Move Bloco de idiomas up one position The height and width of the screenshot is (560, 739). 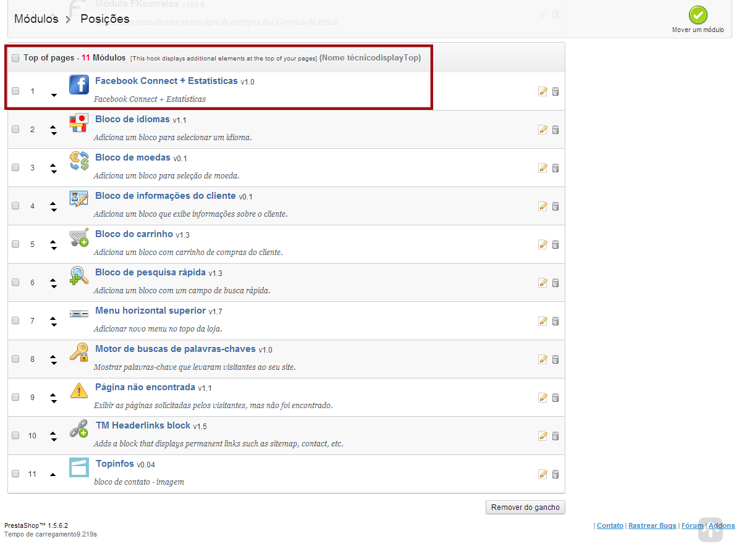point(53,127)
